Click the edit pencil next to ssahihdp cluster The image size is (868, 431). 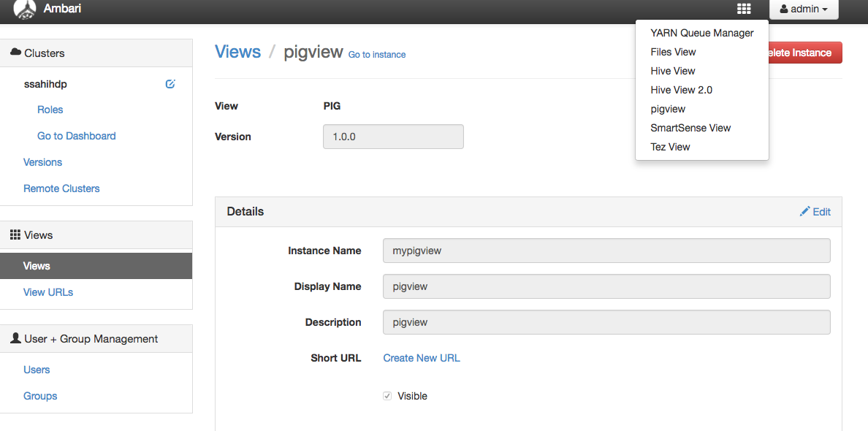[170, 84]
